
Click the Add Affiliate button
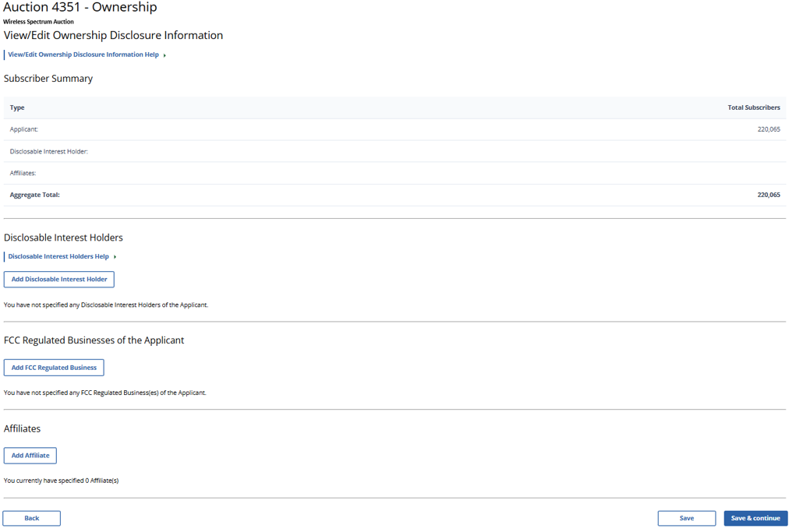click(x=30, y=456)
